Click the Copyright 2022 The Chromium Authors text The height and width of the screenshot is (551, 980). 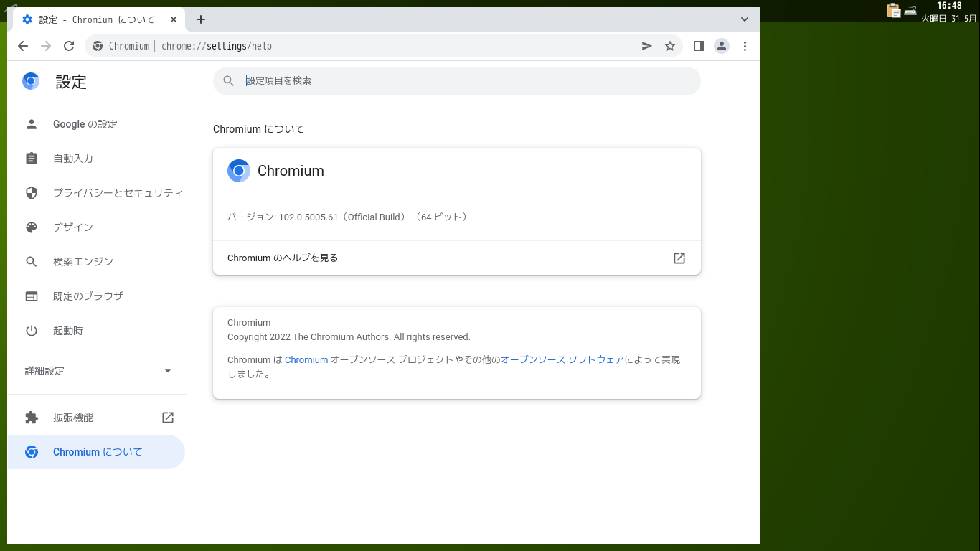pos(349,336)
